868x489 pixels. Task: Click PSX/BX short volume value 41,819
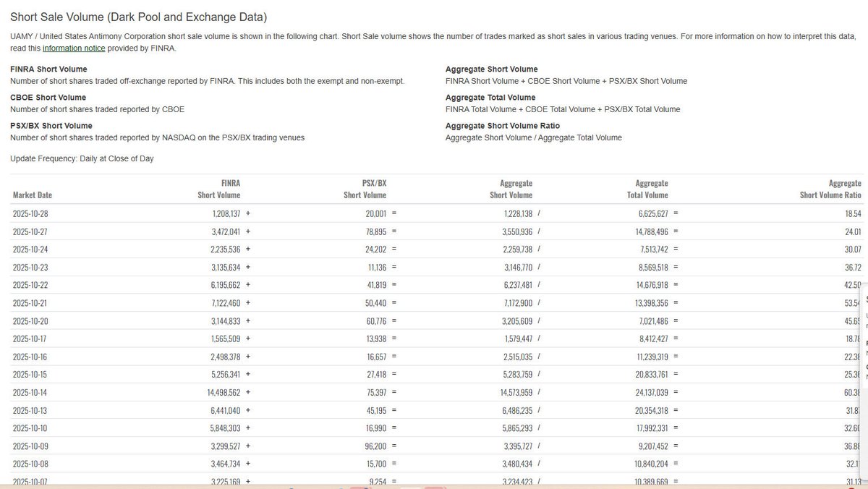pos(377,286)
